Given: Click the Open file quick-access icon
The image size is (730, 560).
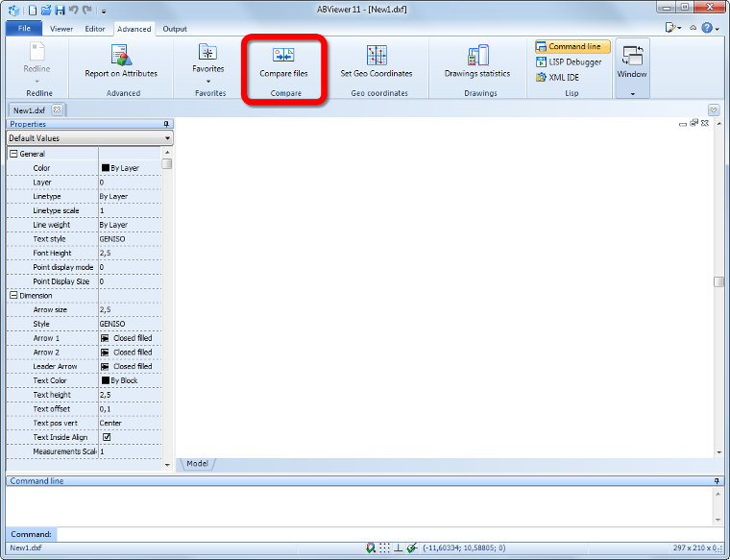Looking at the screenshot, I should 46,10.
